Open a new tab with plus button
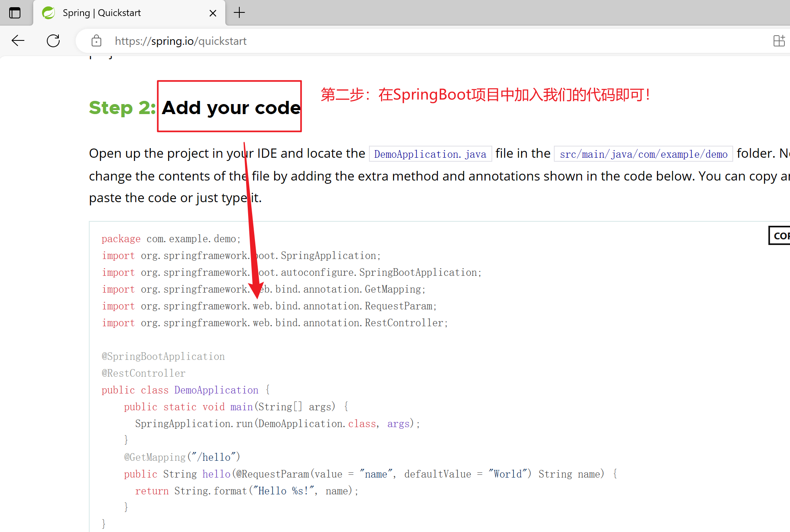The height and width of the screenshot is (532, 790). (x=239, y=13)
